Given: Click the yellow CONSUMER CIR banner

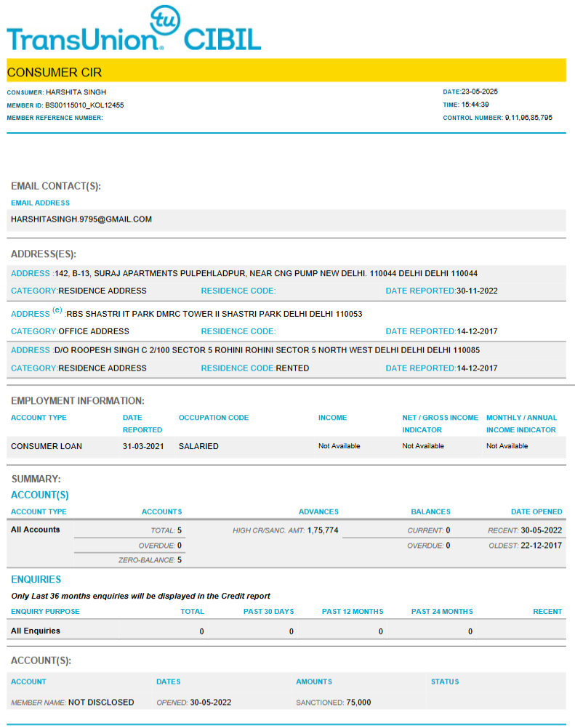Looking at the screenshot, I should coord(286,72).
